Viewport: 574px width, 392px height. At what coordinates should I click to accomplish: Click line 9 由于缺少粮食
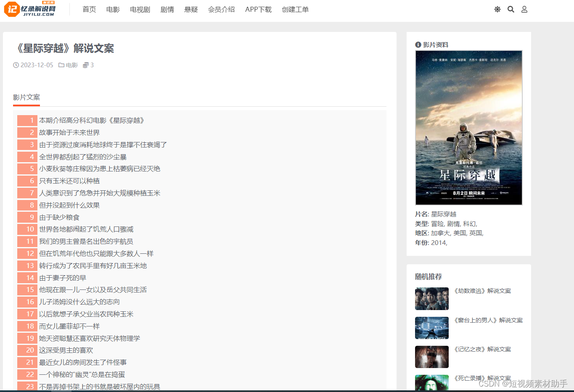[59, 218]
